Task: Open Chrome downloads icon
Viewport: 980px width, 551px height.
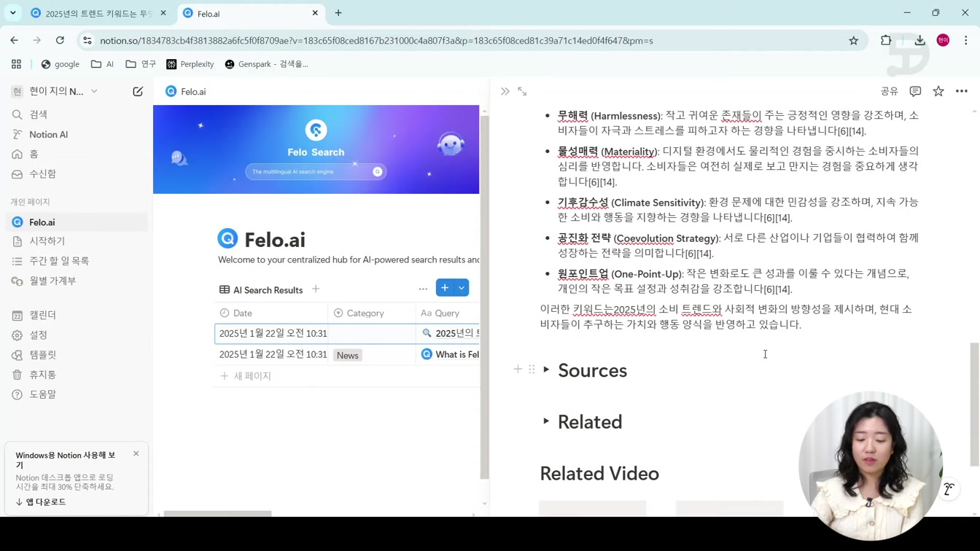Action: click(x=919, y=41)
